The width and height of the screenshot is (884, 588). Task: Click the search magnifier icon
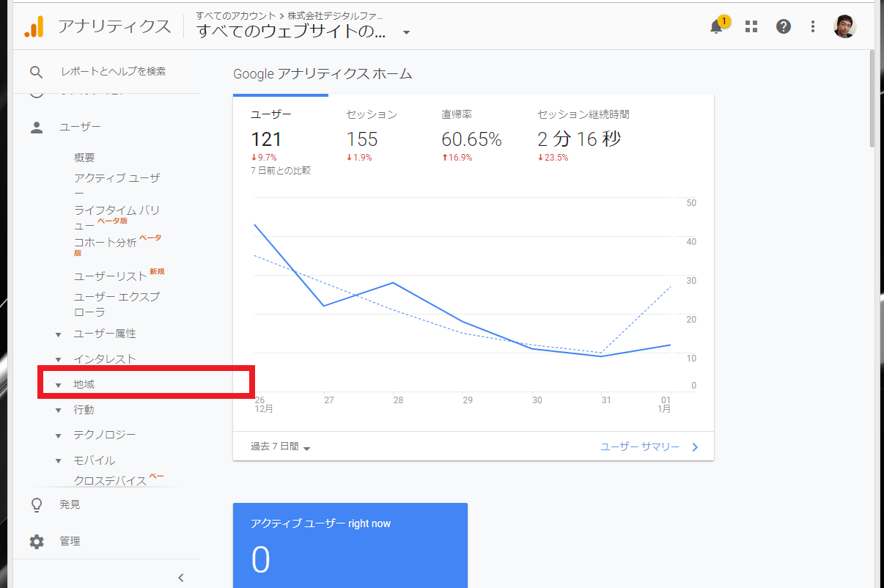(x=36, y=72)
